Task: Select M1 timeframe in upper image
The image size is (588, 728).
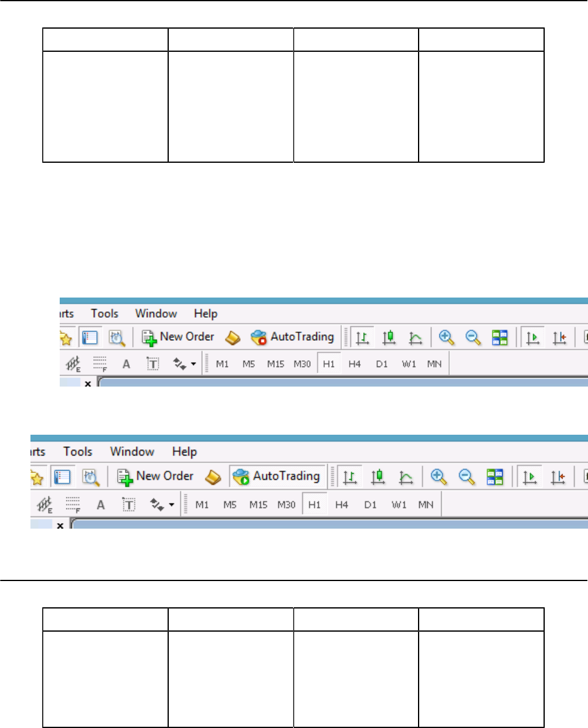Action: coord(222,365)
